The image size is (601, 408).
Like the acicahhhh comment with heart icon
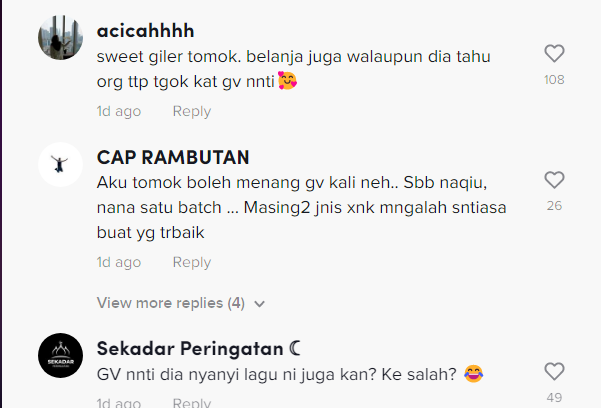click(x=554, y=53)
